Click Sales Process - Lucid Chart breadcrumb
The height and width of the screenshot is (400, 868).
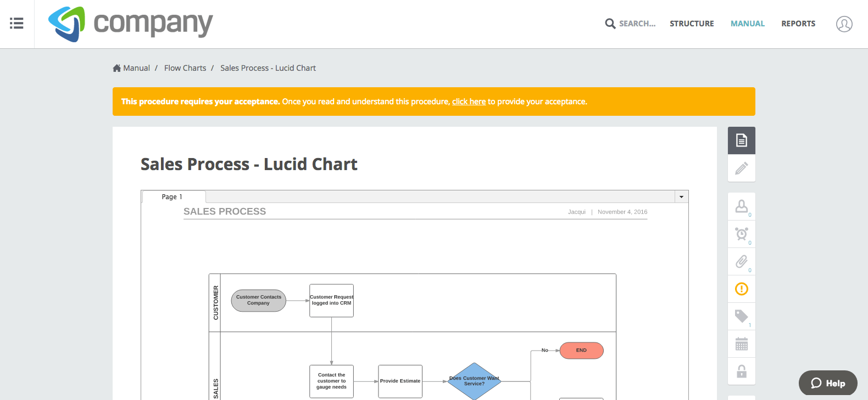[x=268, y=68]
